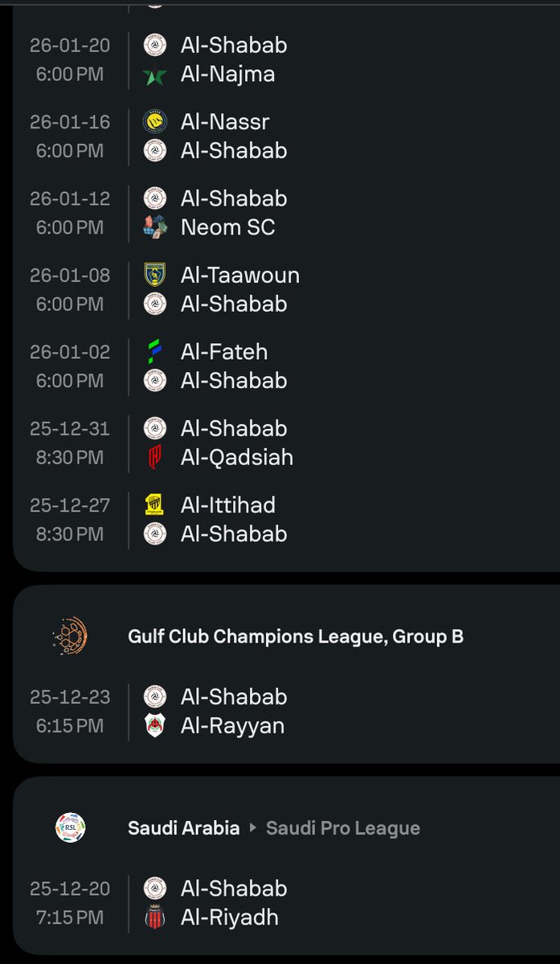Click the Al-Najma green star logo
560x964 pixels.
[155, 76]
